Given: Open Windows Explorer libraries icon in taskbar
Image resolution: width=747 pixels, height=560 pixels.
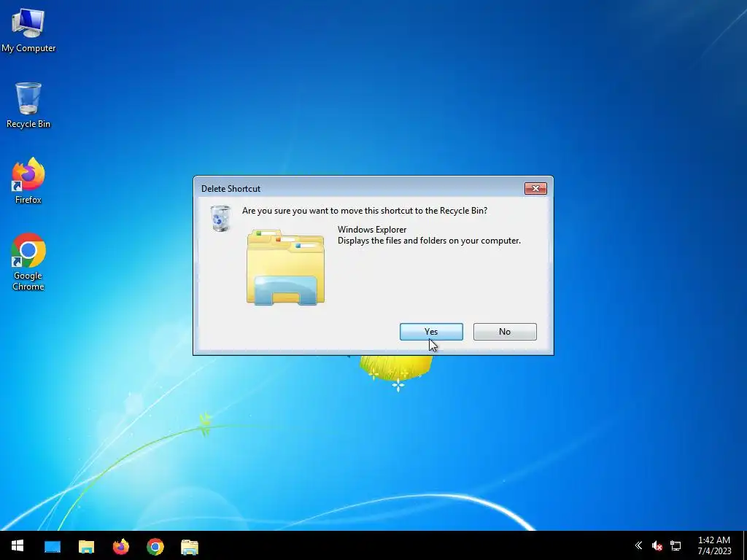Looking at the screenshot, I should pos(190,546).
